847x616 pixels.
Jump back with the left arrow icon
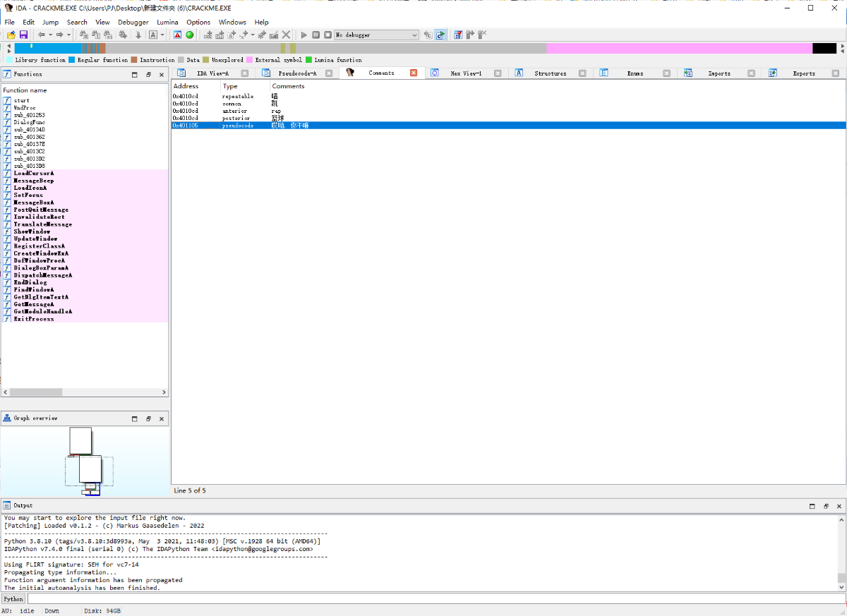point(42,35)
